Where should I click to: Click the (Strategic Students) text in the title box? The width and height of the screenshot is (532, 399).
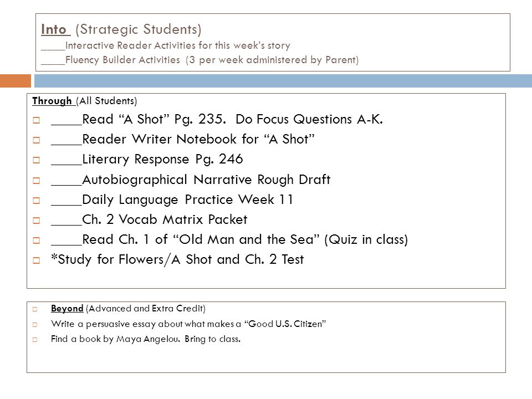point(139,29)
